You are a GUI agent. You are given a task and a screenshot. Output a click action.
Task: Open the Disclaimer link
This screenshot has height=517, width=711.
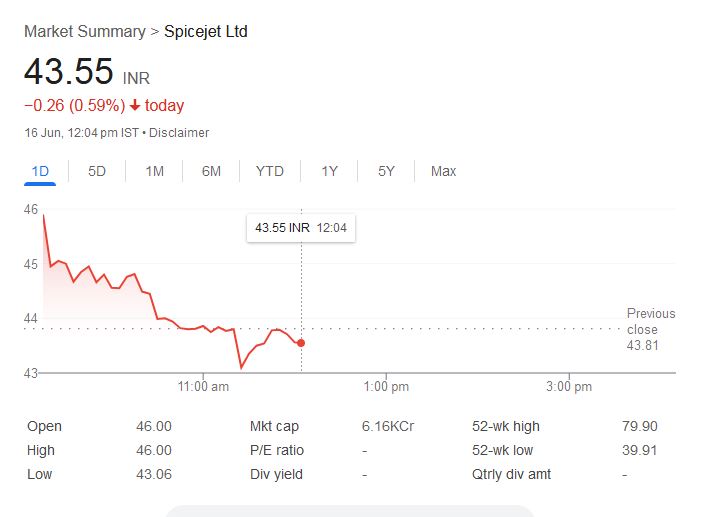coord(179,133)
